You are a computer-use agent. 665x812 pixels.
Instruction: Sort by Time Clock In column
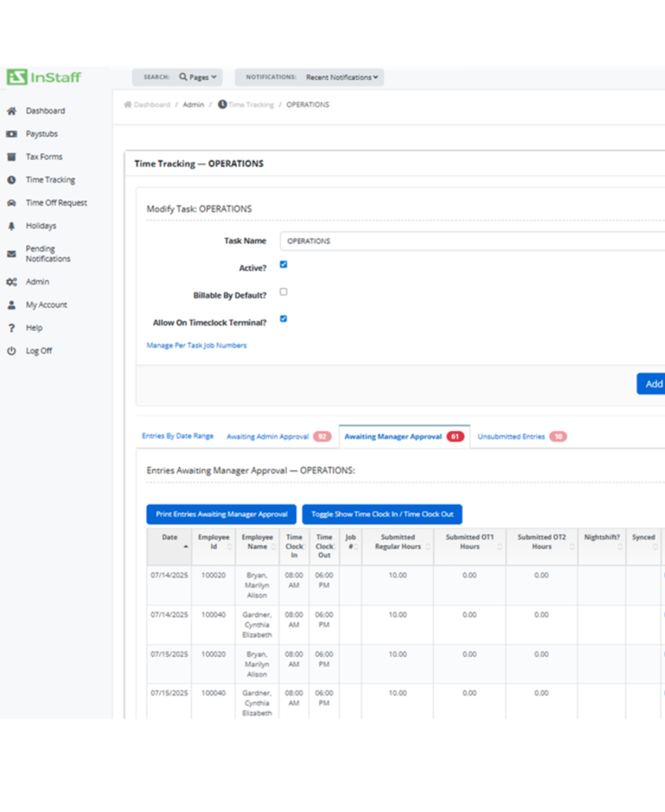click(294, 547)
